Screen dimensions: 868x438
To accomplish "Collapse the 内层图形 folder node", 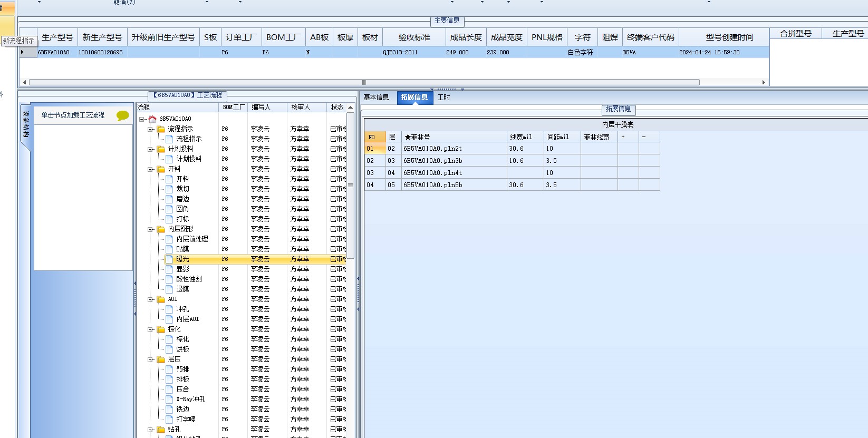I will (150, 229).
